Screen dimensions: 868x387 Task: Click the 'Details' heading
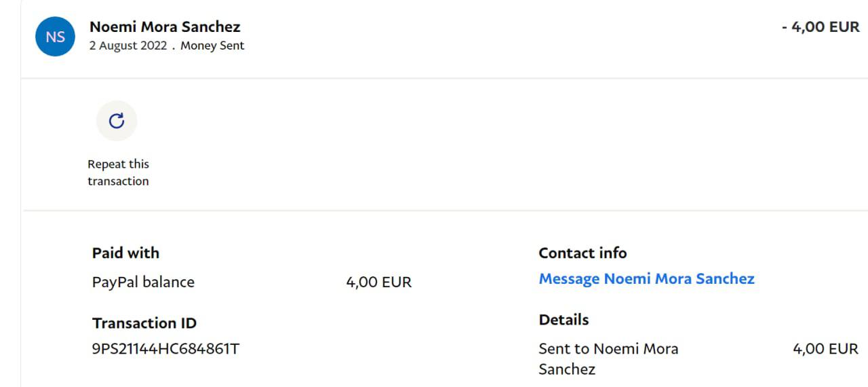click(564, 320)
